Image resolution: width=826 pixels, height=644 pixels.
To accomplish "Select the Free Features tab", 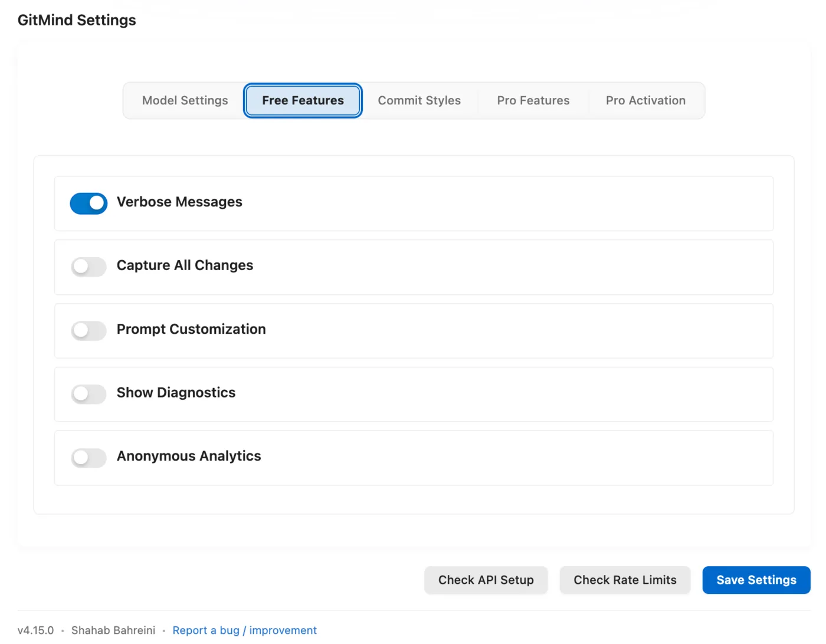I will point(303,101).
